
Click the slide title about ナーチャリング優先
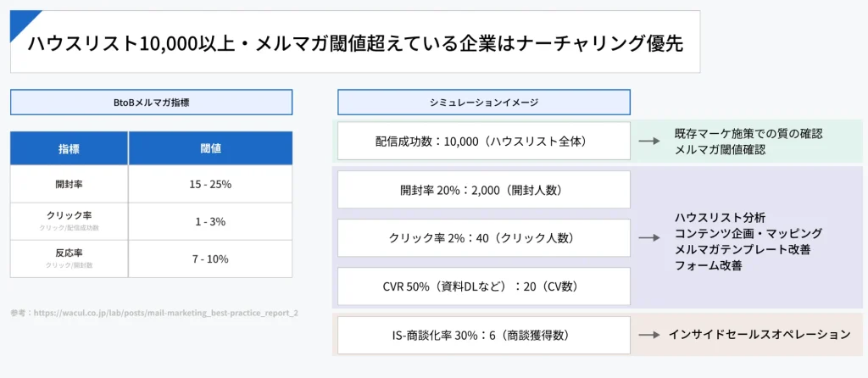tap(354, 42)
